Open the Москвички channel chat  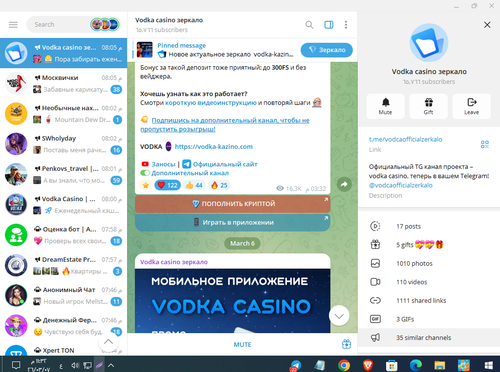(63, 83)
